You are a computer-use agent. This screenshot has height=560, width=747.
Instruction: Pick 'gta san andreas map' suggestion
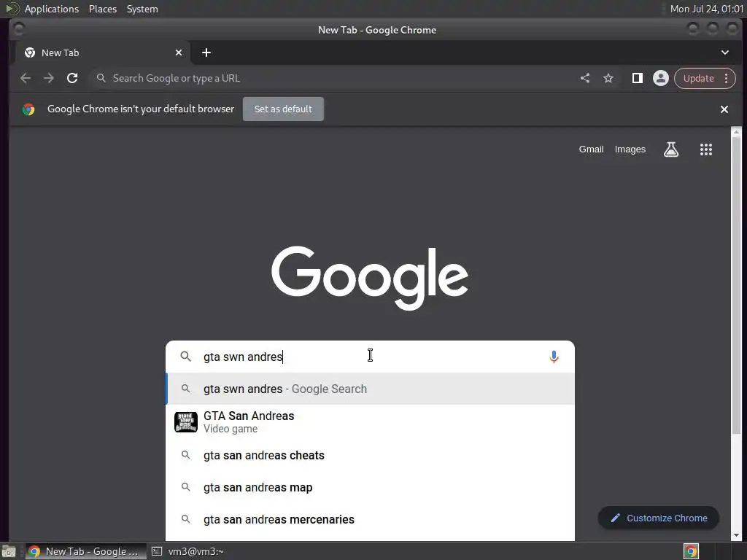(370, 488)
